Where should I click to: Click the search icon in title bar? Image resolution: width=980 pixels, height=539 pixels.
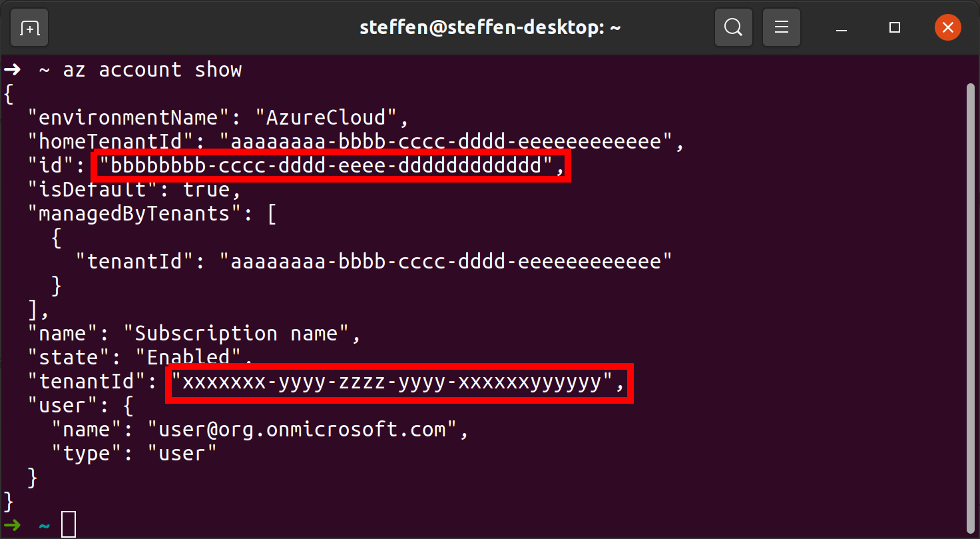pos(733,28)
